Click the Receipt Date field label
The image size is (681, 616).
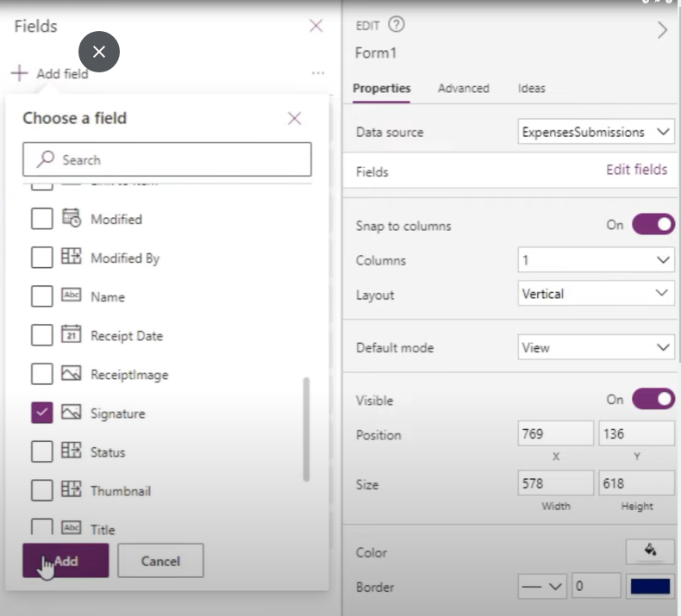[x=127, y=335]
